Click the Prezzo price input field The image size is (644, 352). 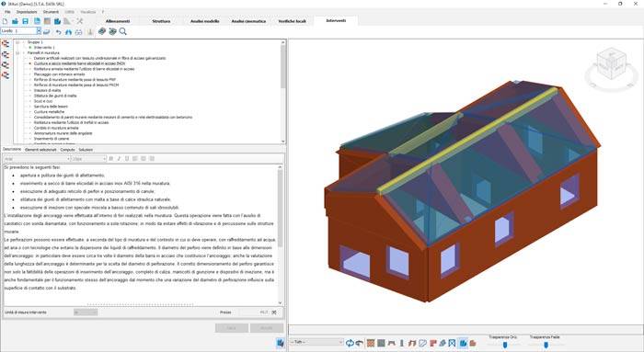[253, 312]
